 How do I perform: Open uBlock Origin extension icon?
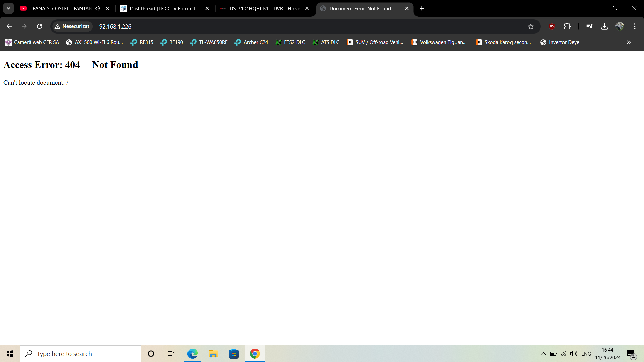(552, 26)
